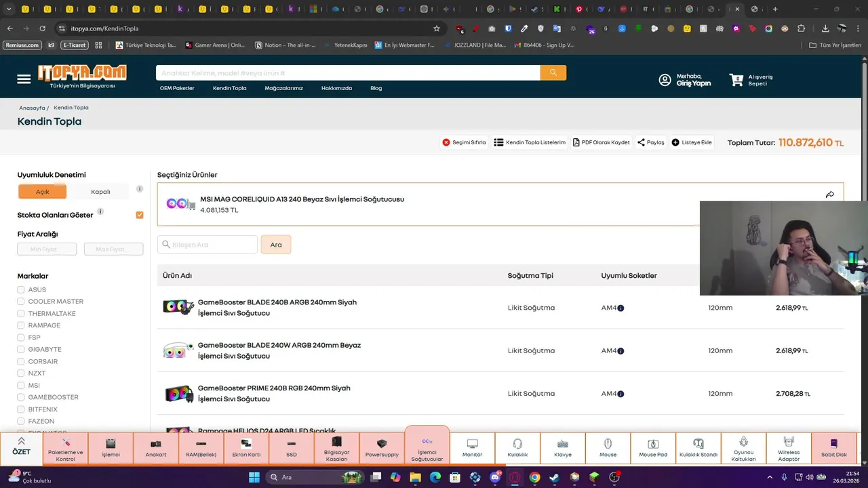Check the MSI brand filter

click(21, 386)
